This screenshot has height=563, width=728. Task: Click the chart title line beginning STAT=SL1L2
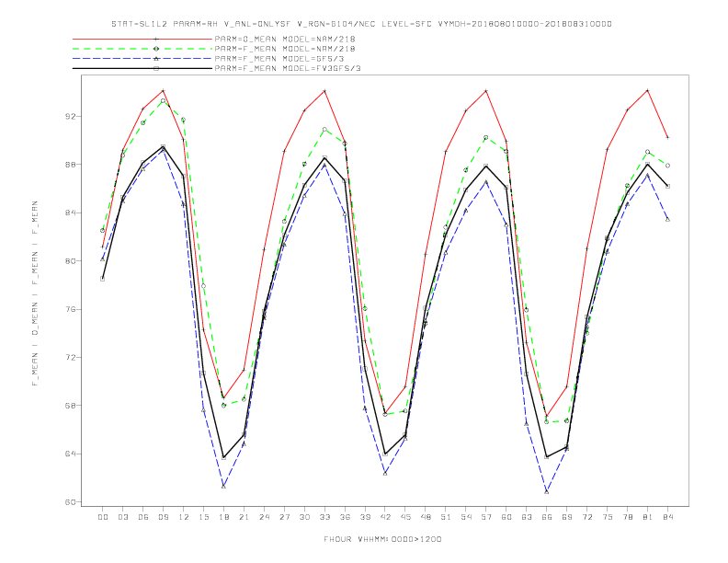[x=361, y=24]
